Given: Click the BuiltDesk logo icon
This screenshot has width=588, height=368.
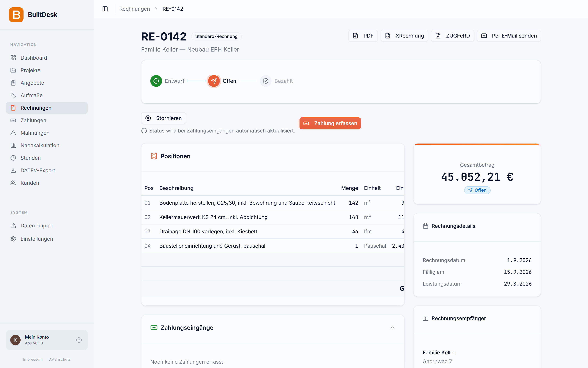Looking at the screenshot, I should point(16,15).
